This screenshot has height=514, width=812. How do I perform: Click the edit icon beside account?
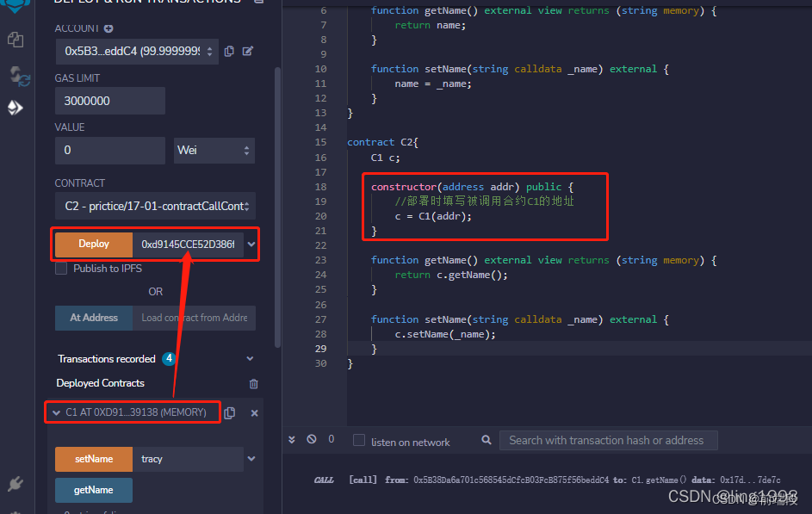click(248, 51)
